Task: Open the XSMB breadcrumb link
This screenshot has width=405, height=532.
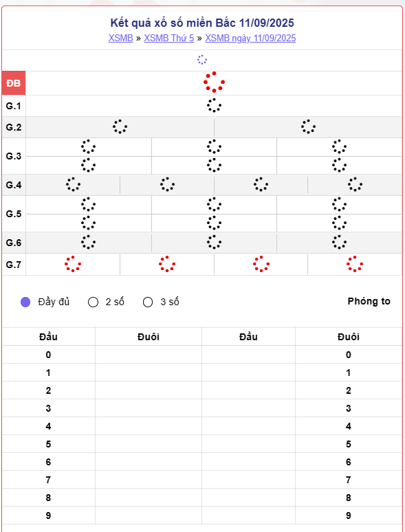Action: tap(120, 38)
